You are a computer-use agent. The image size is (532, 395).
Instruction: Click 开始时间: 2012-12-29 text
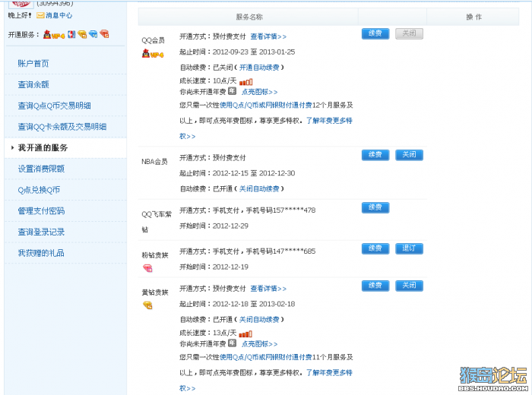pos(214,226)
